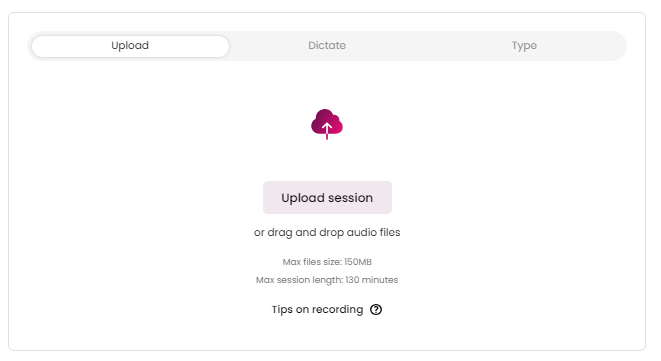This screenshot has height=361, width=661.
Task: Click the 'Max files size: 150MB' label
Action: click(x=327, y=262)
